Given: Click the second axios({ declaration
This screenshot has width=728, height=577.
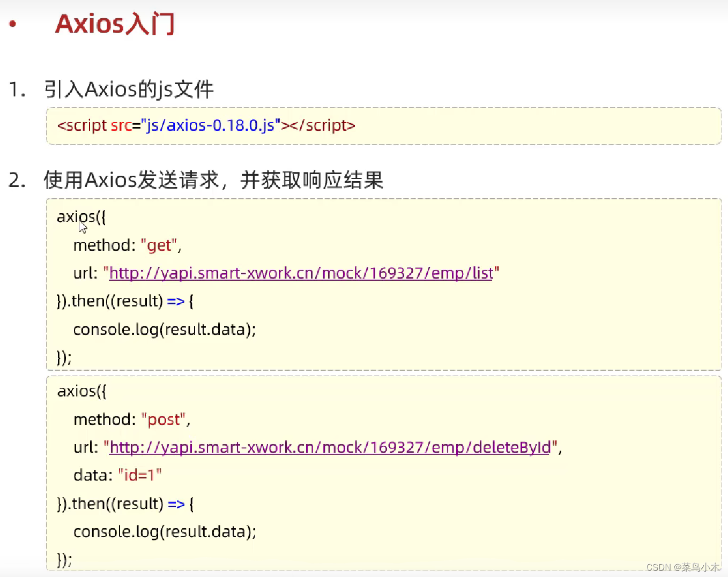Looking at the screenshot, I should coord(81,391).
